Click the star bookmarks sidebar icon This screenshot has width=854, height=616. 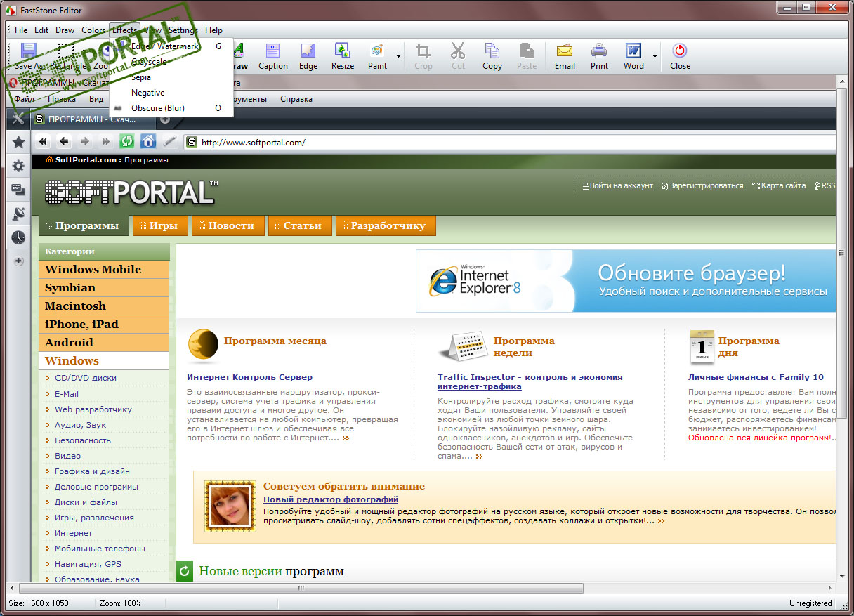tap(18, 142)
